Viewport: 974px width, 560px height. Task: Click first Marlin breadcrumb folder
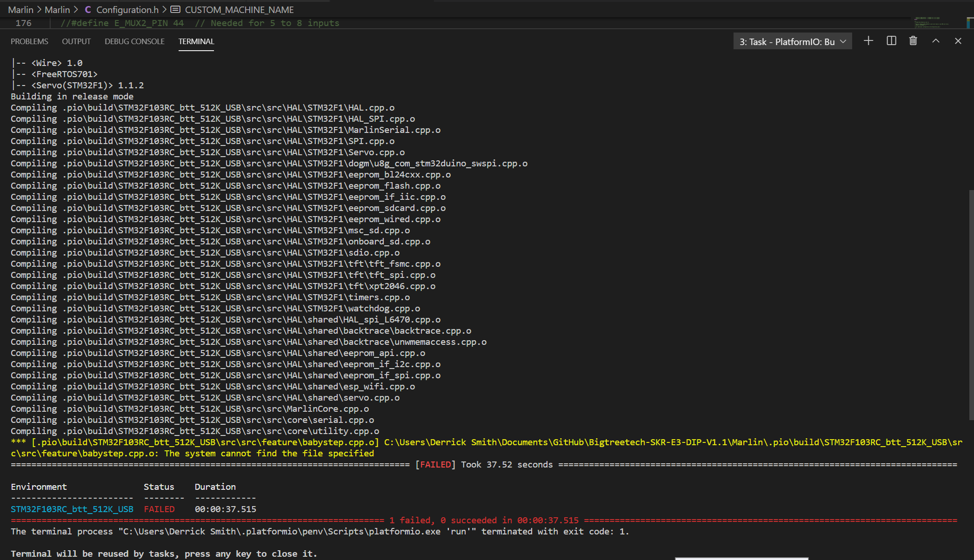coord(20,10)
